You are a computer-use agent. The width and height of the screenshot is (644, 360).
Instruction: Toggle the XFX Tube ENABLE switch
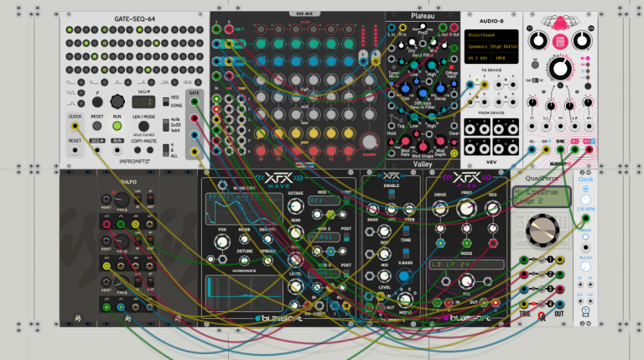pyautogui.click(x=392, y=195)
